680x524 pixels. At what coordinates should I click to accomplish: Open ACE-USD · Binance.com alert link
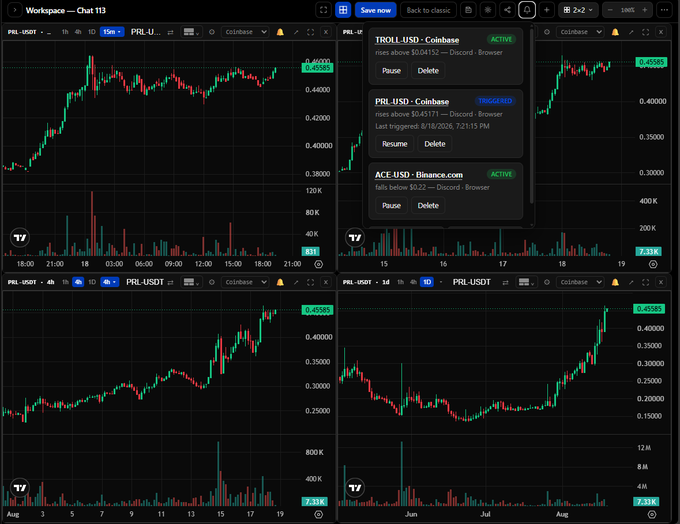point(418,175)
